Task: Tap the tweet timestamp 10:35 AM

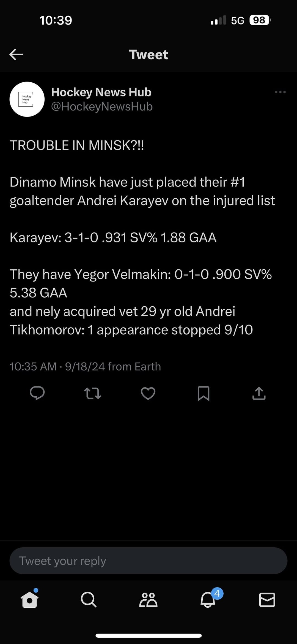Action: click(x=33, y=367)
